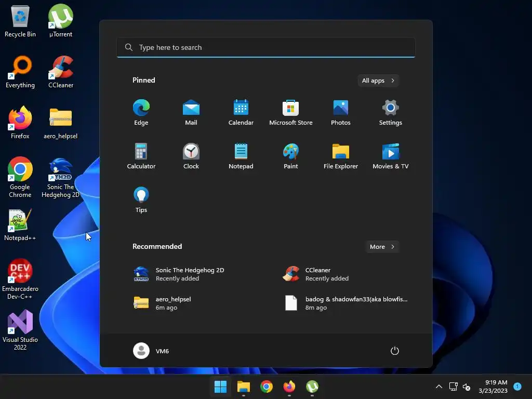Open µTorrent from the taskbar

312,387
